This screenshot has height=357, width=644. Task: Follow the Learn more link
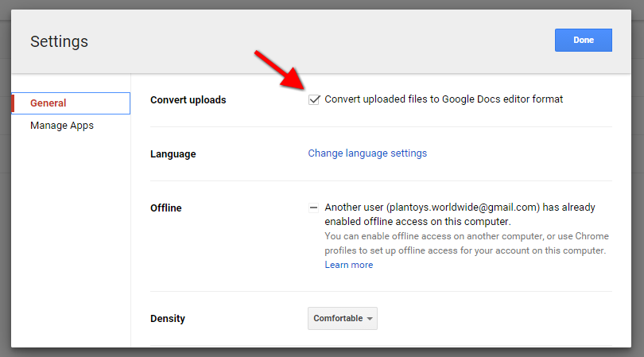pyautogui.click(x=349, y=265)
